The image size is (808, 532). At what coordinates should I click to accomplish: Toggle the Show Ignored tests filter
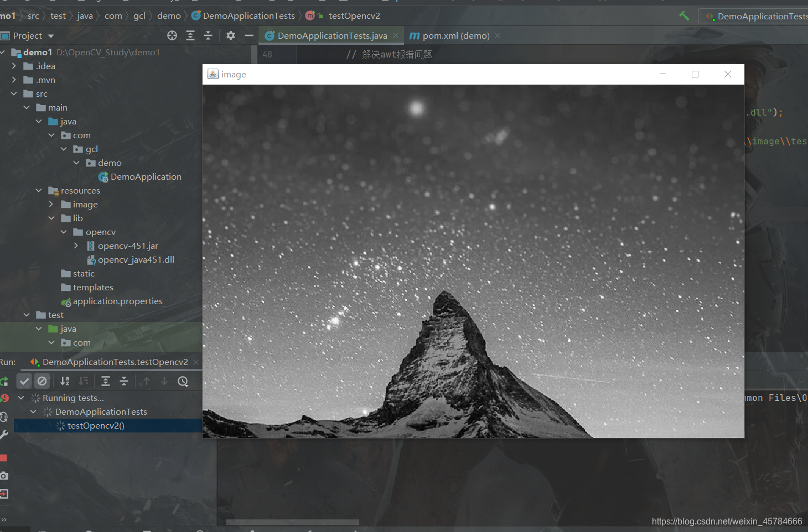click(x=42, y=381)
